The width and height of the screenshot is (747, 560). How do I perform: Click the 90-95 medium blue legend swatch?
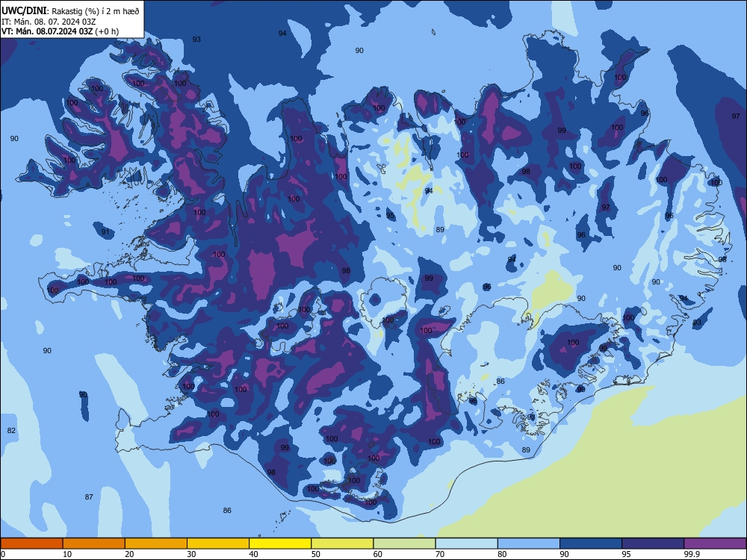591,544
